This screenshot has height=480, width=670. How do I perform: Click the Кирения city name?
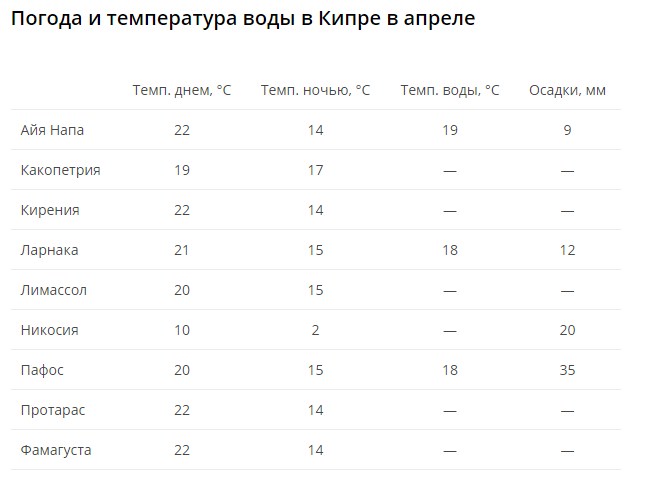click(50, 210)
